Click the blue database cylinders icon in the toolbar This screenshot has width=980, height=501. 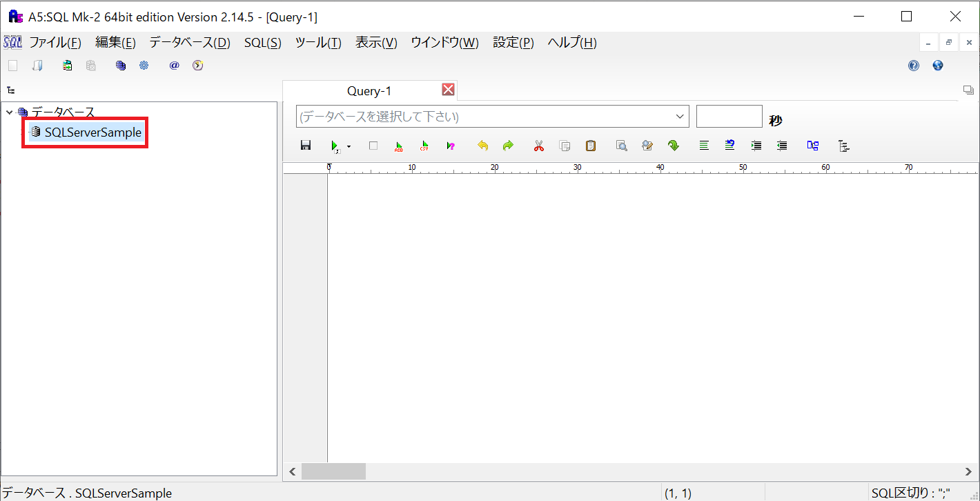click(121, 66)
